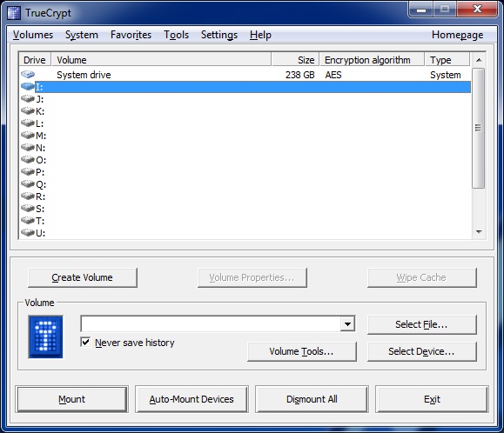Image resolution: width=504 pixels, height=433 pixels.
Task: Click the drive icon for J:
Action: pyautogui.click(x=28, y=99)
